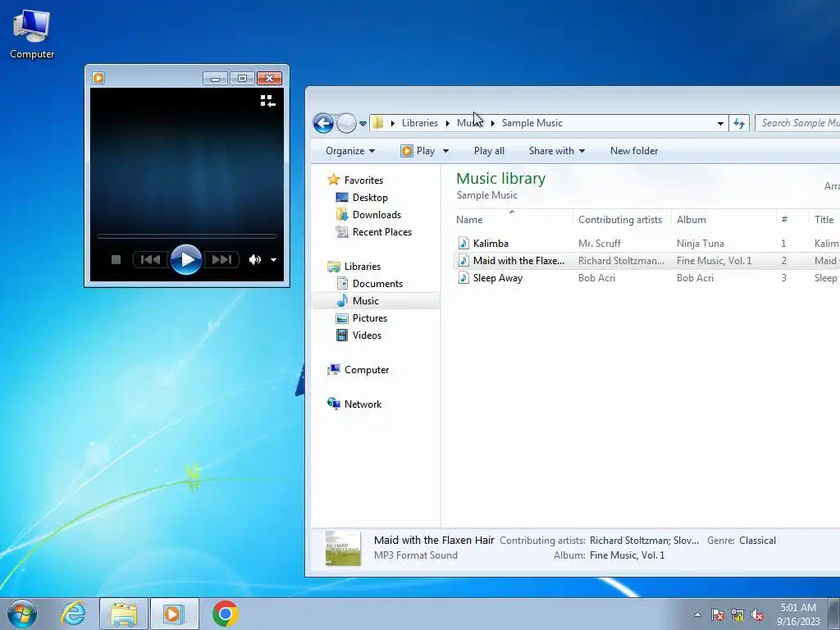This screenshot has width=840, height=630.
Task: Edit Contributing artists value in details pane
Action: [x=644, y=541]
